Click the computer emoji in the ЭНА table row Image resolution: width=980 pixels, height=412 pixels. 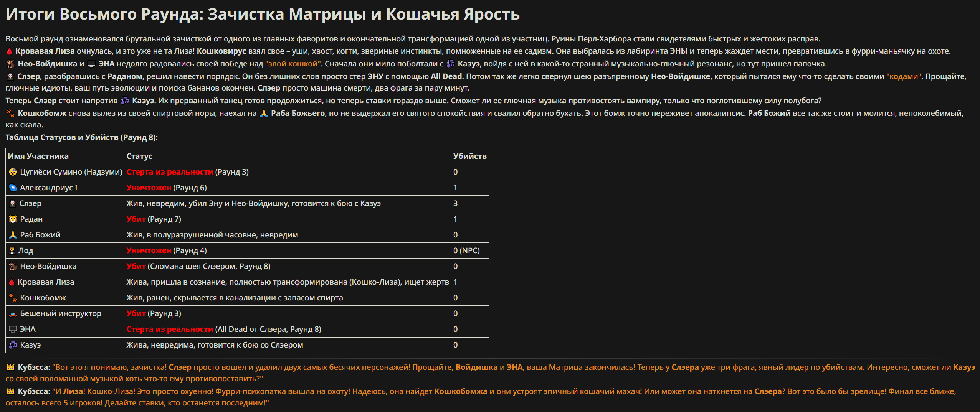tap(13, 329)
